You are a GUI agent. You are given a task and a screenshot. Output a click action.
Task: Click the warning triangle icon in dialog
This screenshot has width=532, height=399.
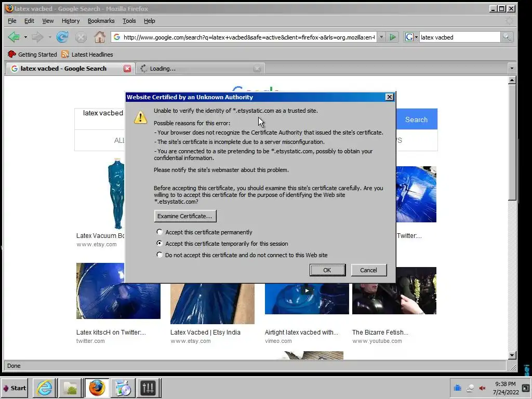click(140, 117)
